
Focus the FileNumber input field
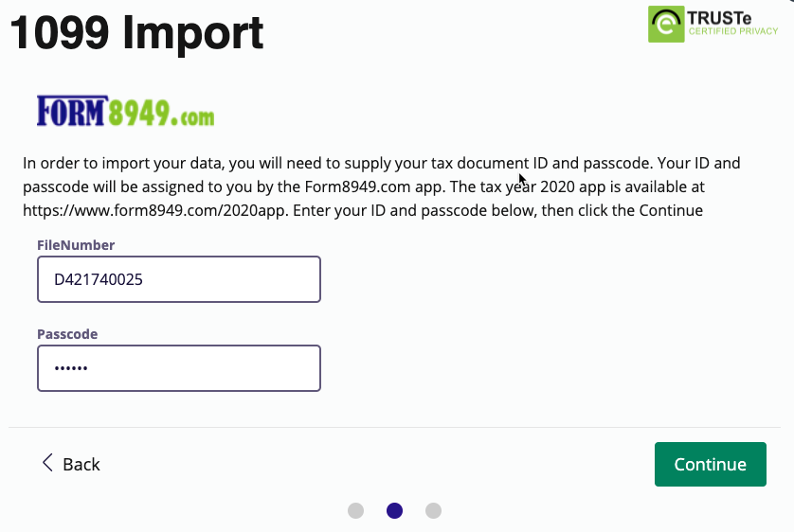179,279
